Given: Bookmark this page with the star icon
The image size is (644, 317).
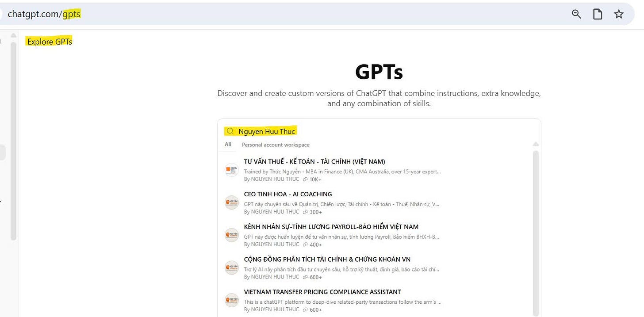Looking at the screenshot, I should pyautogui.click(x=619, y=14).
